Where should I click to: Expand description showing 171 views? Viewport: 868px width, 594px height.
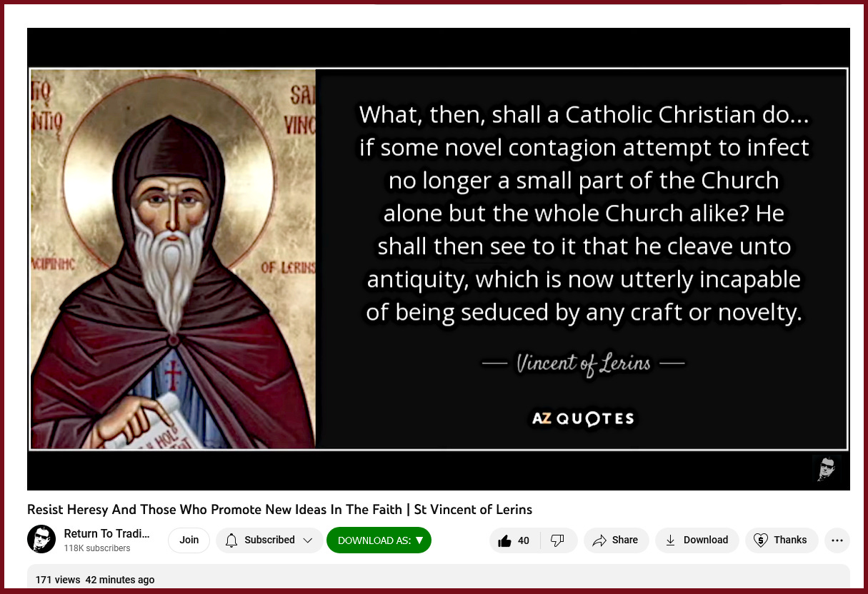(439, 577)
